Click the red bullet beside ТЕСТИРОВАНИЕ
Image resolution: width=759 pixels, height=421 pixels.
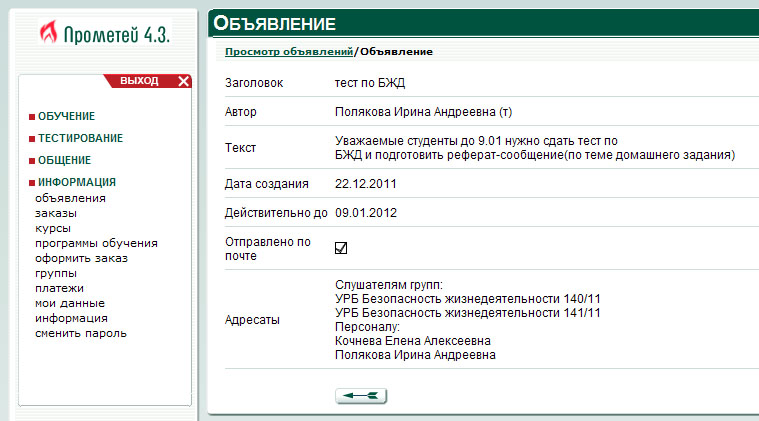point(32,139)
